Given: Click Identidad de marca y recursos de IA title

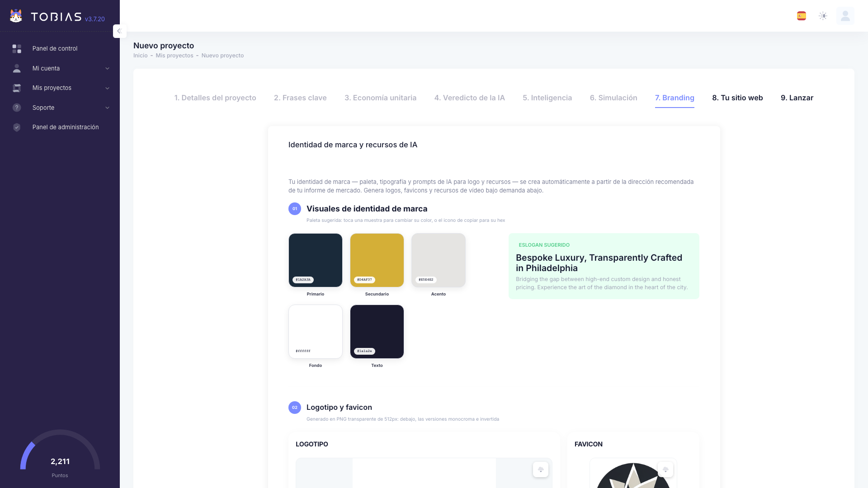Looking at the screenshot, I should (353, 145).
